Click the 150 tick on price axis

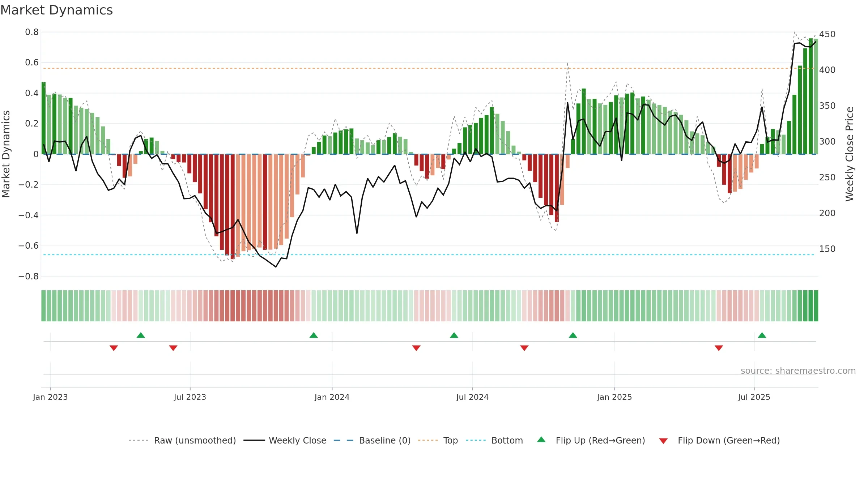point(827,249)
